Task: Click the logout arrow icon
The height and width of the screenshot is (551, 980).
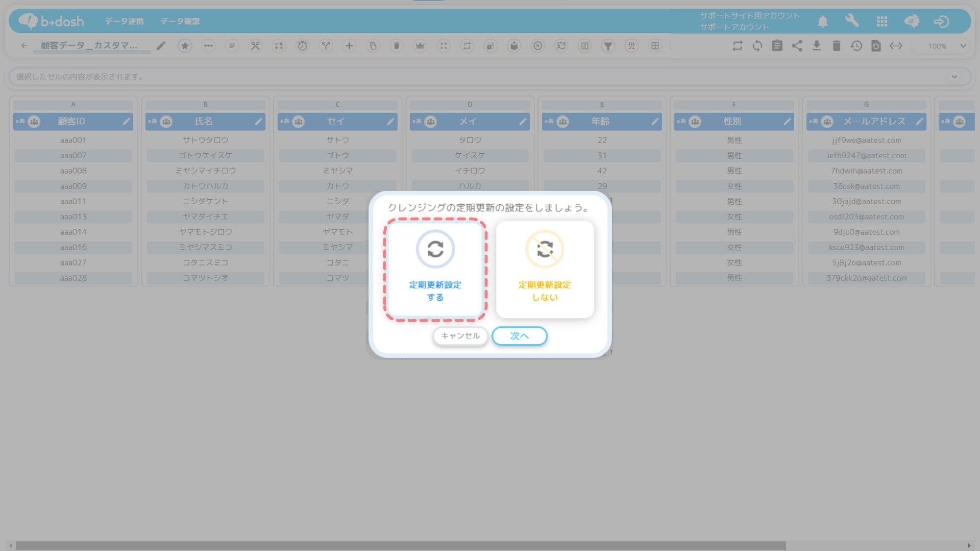Action: coord(941,22)
